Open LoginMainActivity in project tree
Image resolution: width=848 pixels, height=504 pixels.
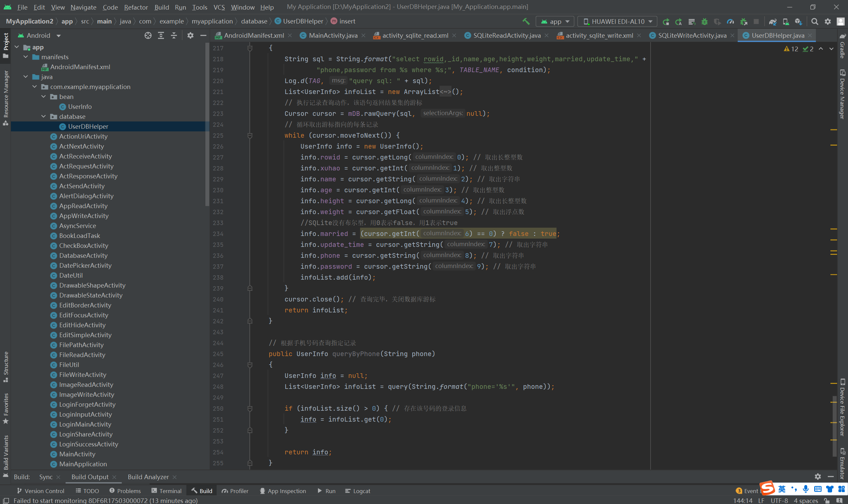point(85,424)
